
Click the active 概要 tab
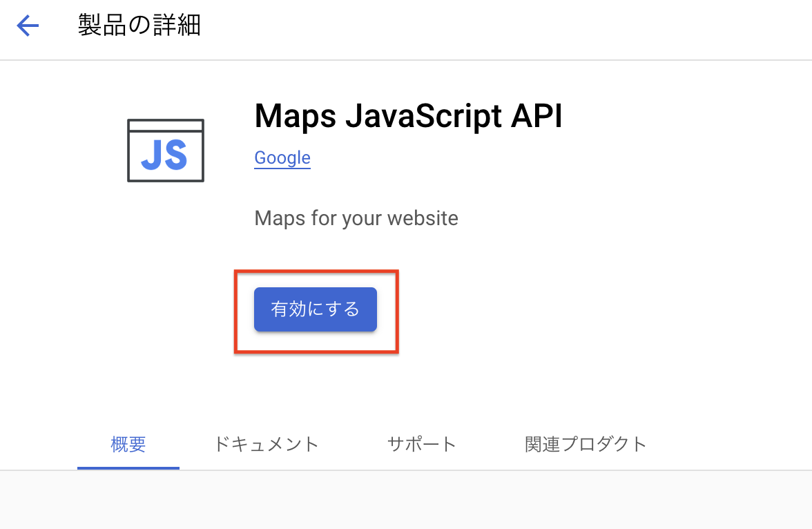coord(128,445)
